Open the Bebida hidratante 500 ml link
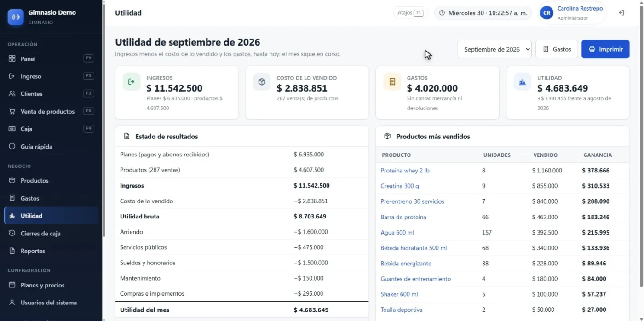Viewport: 644px width, 321px height. click(x=414, y=248)
